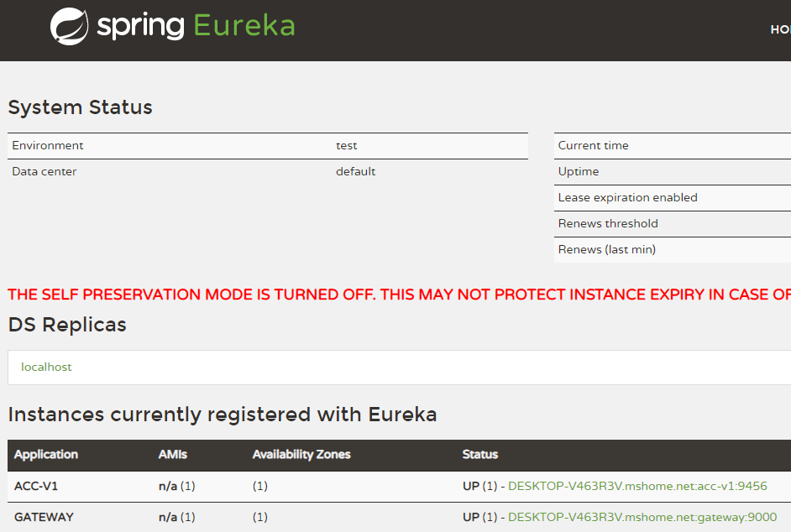
Task: Click the DS Replicas heading
Action: click(67, 325)
